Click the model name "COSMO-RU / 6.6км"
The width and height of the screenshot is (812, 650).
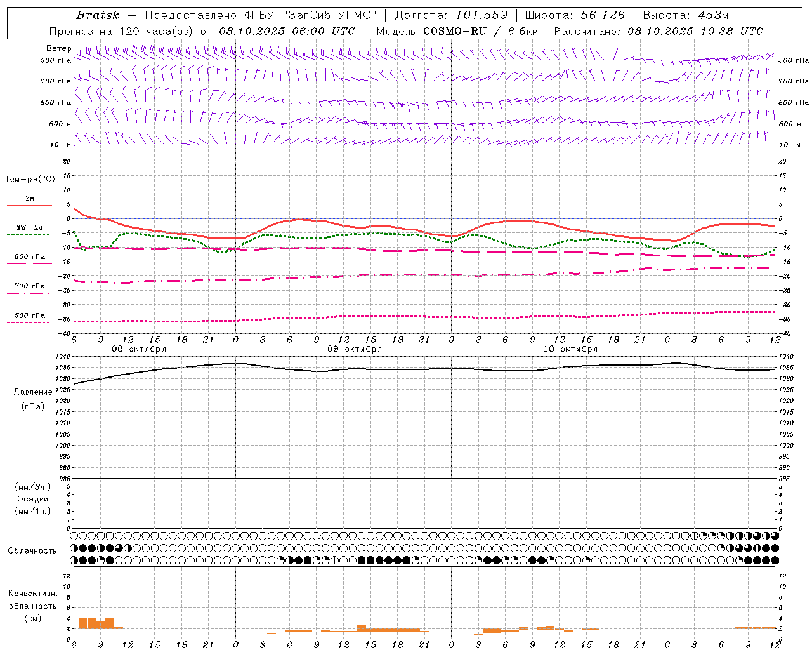[x=480, y=31]
